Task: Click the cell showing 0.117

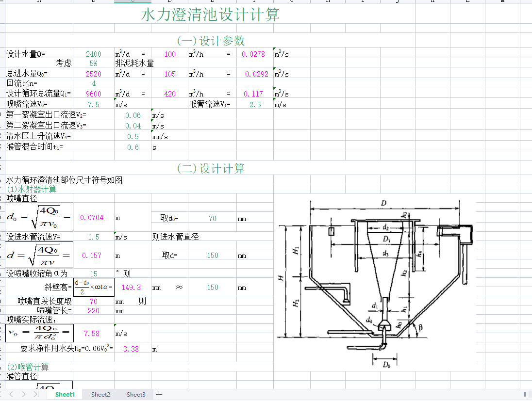Action: point(253,94)
